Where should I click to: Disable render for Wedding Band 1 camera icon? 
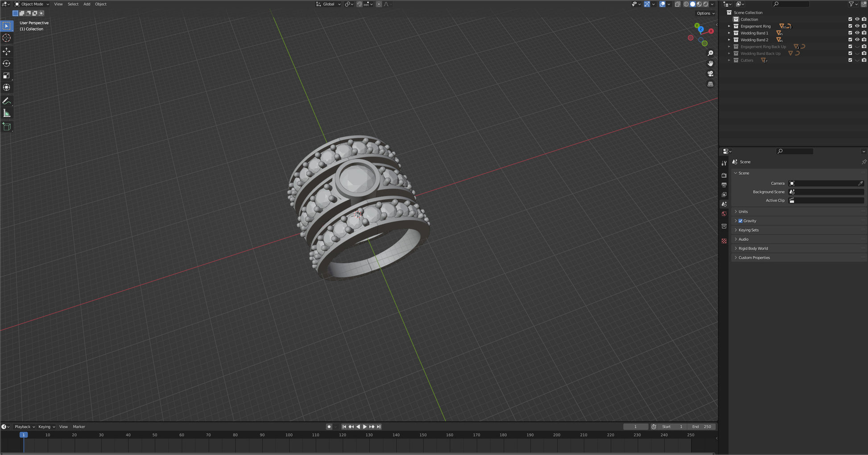864,33
